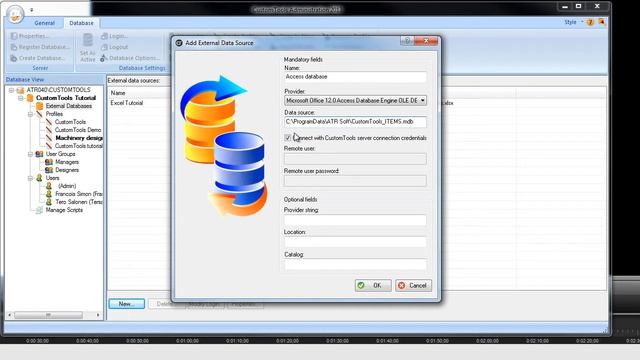The image size is (640, 360).
Task: Click the Managers group icon
Action: tap(49, 162)
